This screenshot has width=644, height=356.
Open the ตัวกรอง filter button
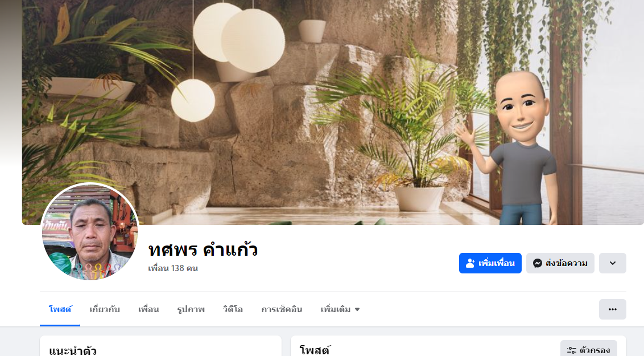(x=589, y=350)
